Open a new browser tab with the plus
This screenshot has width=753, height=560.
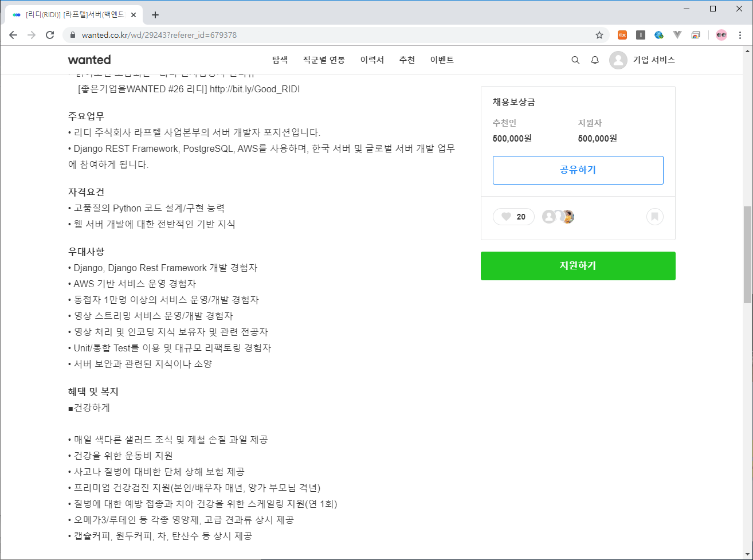click(x=155, y=15)
